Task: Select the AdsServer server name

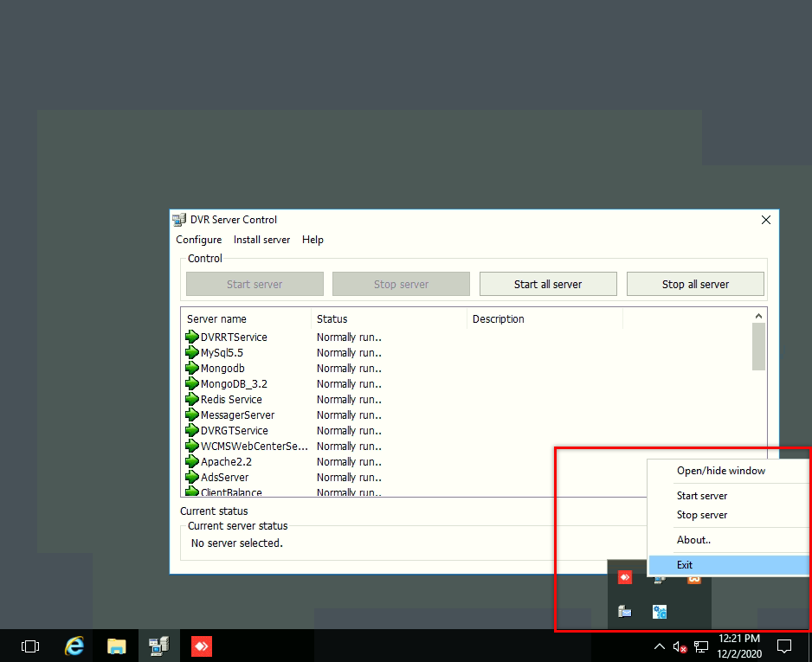Action: click(x=225, y=477)
